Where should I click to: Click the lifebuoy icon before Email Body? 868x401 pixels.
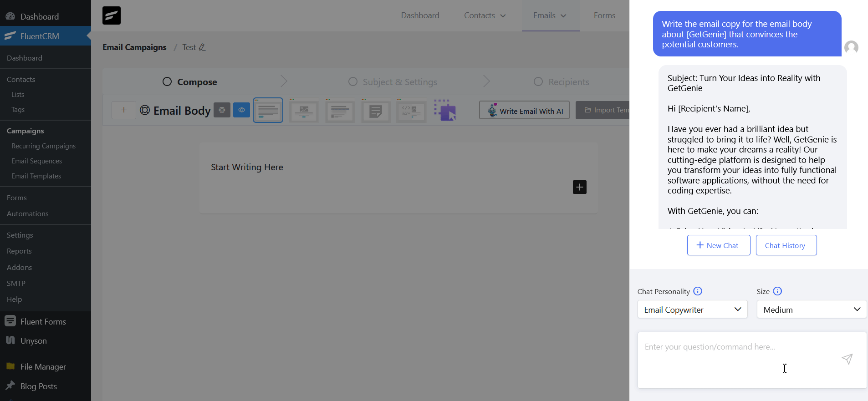click(x=145, y=110)
